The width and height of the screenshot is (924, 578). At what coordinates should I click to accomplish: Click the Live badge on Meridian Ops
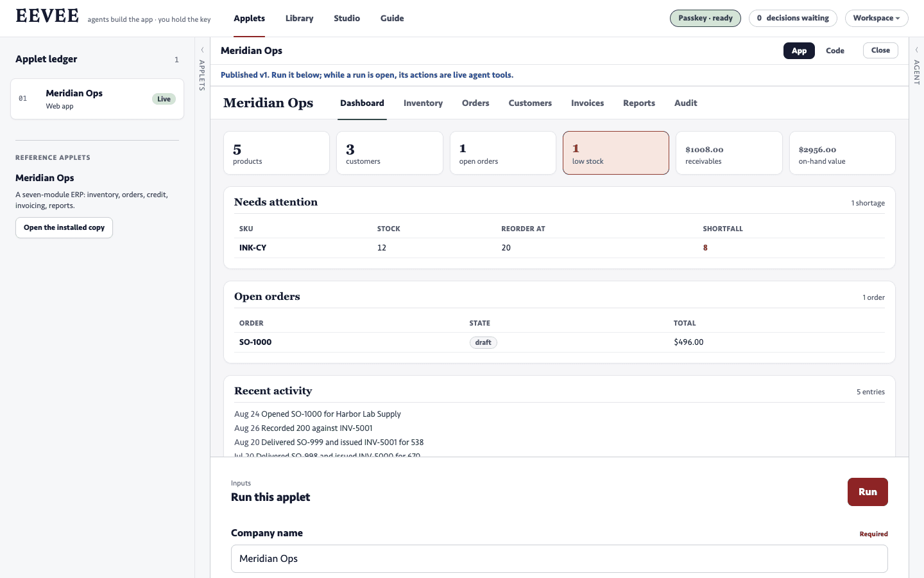(x=164, y=99)
